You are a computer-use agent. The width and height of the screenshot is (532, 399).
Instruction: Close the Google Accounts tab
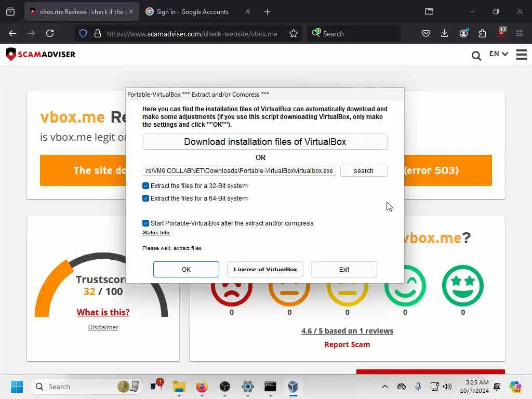(248, 11)
